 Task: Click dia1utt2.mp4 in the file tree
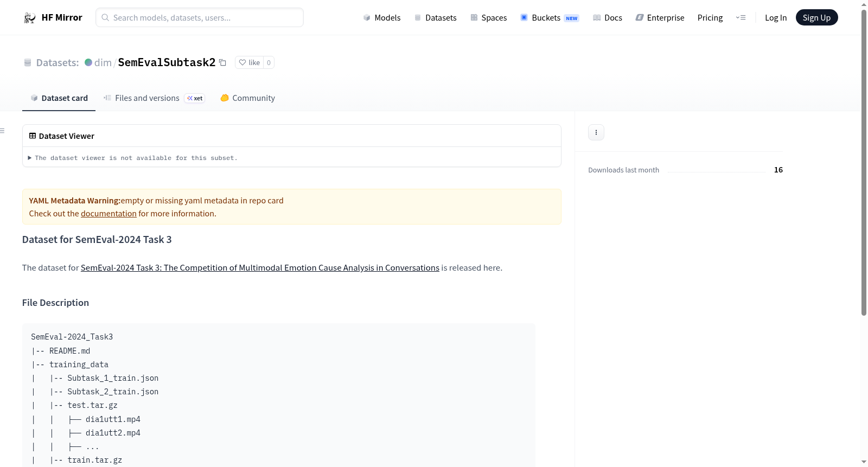click(113, 433)
